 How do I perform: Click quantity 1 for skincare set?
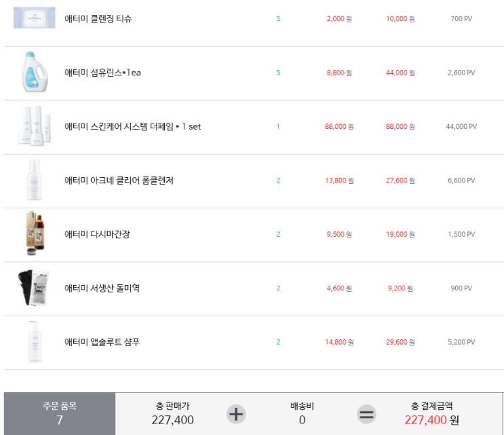click(278, 127)
